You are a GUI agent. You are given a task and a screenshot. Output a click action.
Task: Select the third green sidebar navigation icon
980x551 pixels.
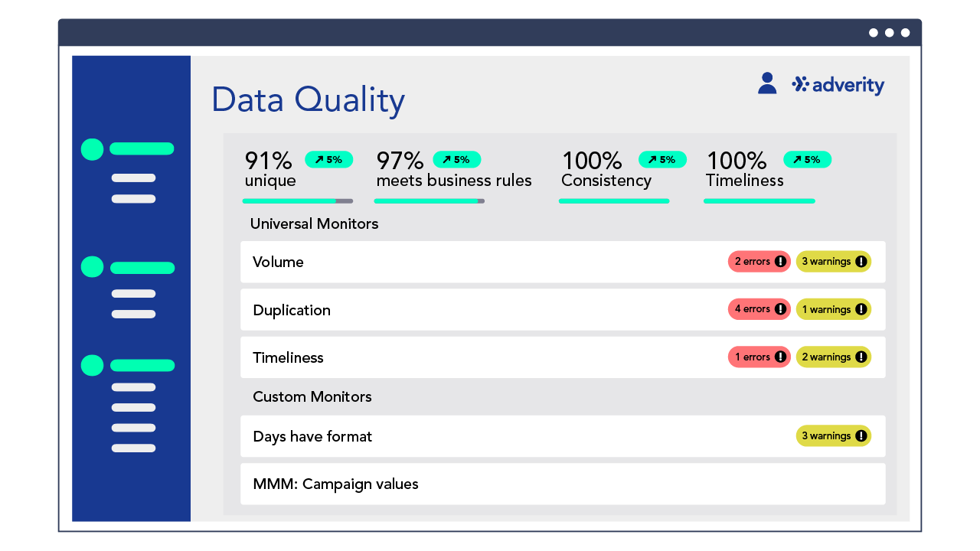pos(91,365)
